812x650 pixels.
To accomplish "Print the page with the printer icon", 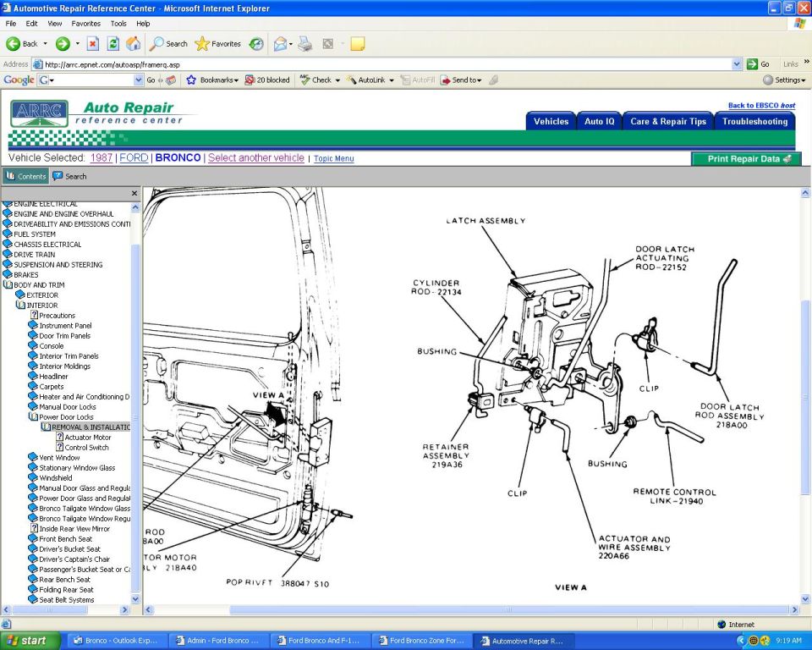I will point(305,44).
